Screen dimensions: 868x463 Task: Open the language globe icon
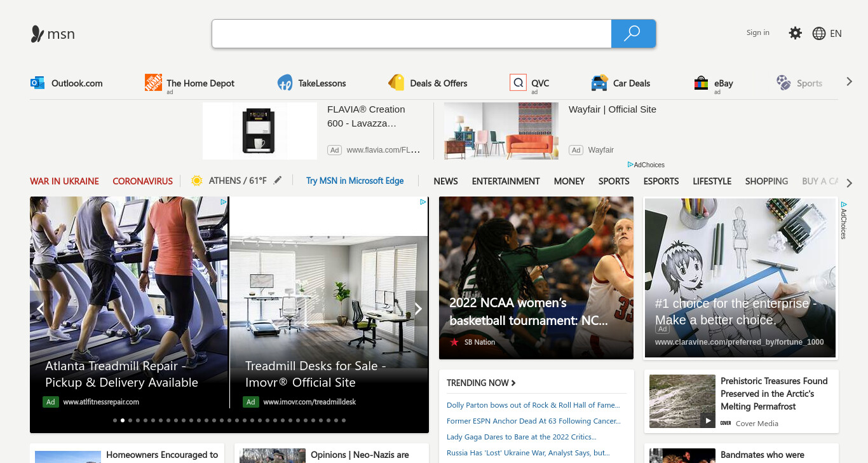tap(819, 34)
